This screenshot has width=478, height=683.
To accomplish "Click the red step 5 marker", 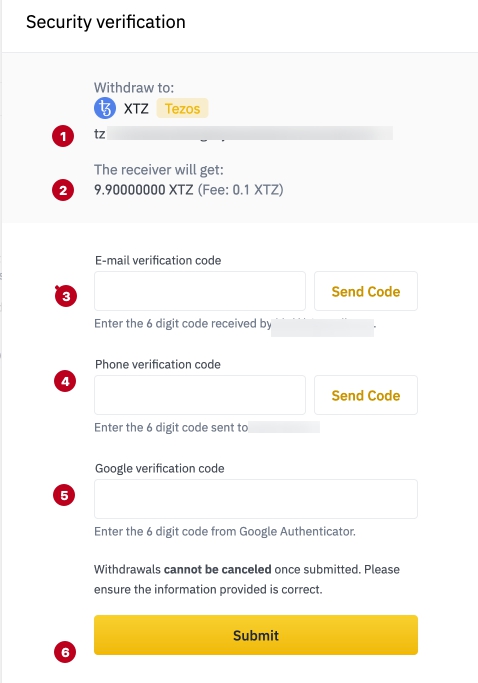I will 64,495.
